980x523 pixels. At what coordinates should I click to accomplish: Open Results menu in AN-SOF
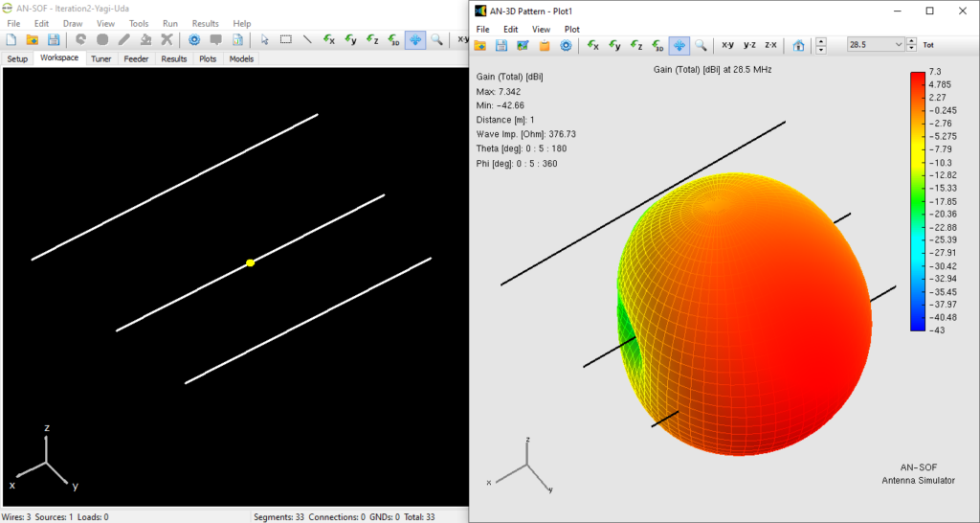point(206,24)
